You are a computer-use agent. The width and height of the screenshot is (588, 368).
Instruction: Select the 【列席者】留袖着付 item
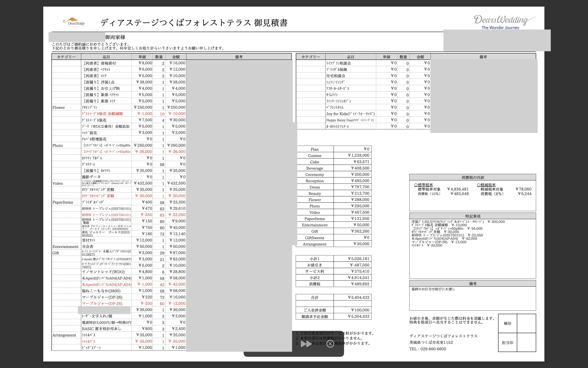point(99,63)
